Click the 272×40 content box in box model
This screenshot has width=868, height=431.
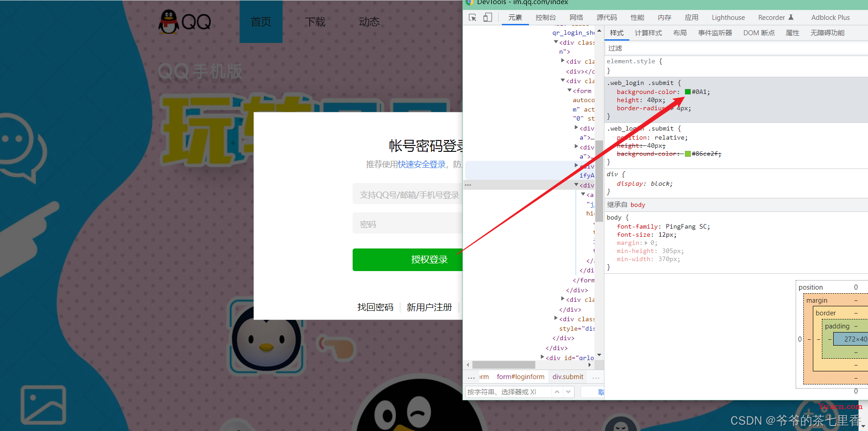point(850,339)
